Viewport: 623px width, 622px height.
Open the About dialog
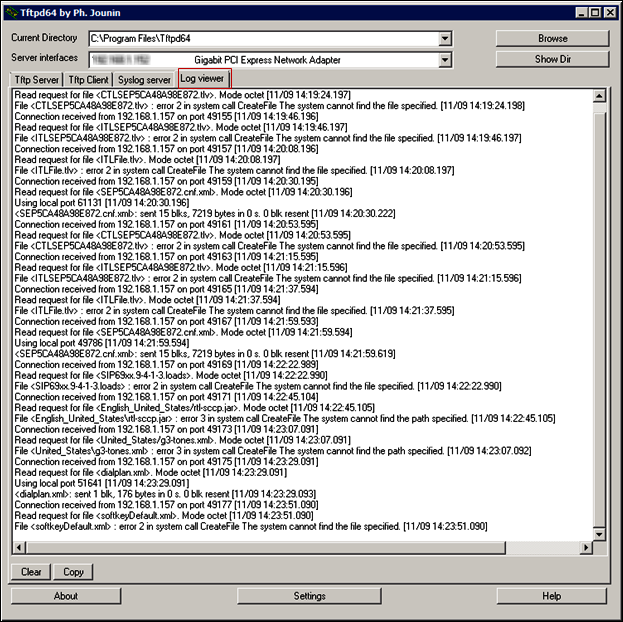(66, 596)
